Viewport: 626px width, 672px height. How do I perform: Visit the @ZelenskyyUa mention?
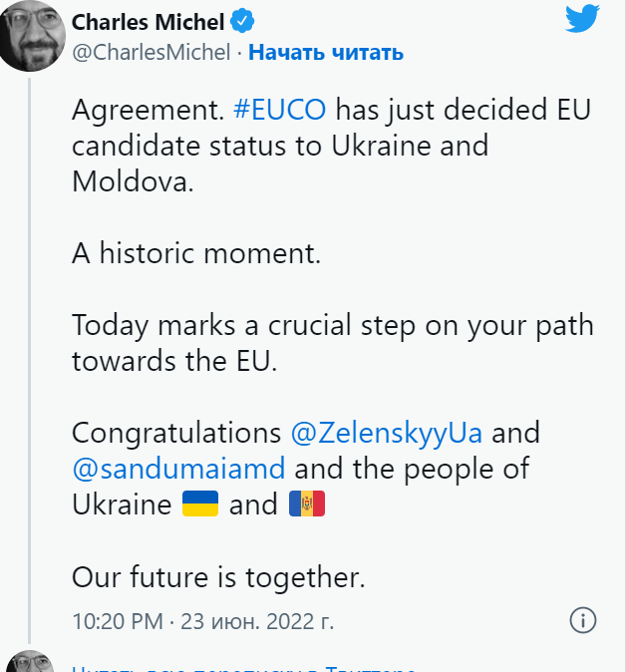(386, 433)
